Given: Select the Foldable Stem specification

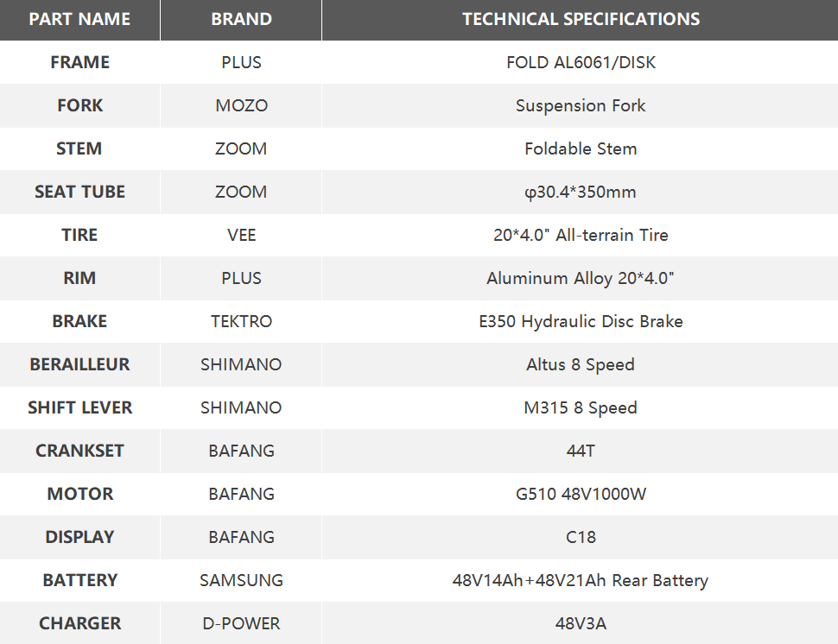Looking at the screenshot, I should click(x=581, y=148).
